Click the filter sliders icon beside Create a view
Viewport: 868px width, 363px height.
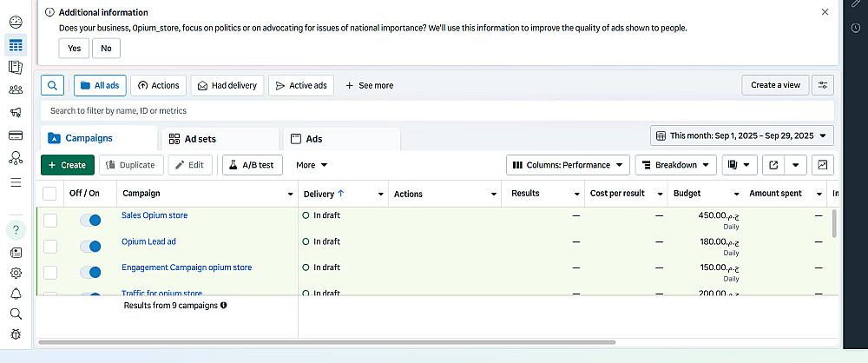(822, 85)
